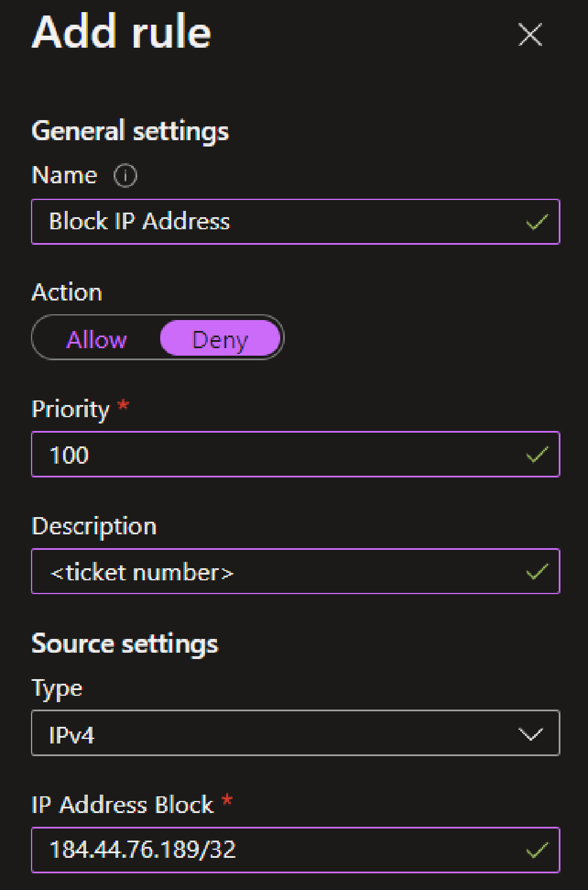588x890 pixels.
Task: Click the IP Address Block label
Action: click(x=122, y=804)
